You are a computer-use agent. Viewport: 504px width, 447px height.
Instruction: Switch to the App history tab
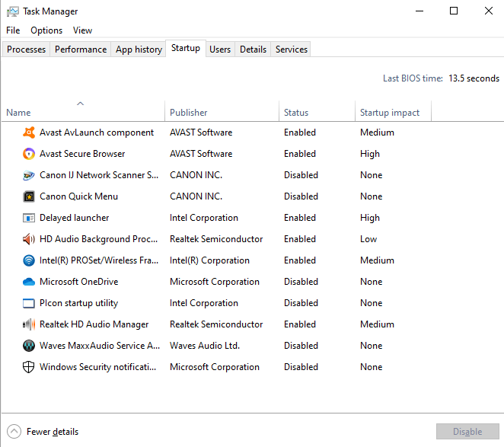click(139, 49)
